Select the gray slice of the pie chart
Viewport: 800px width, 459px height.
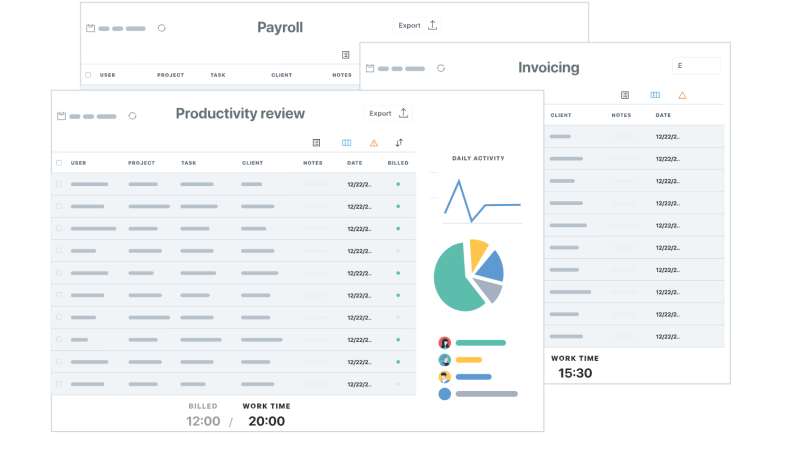489,289
